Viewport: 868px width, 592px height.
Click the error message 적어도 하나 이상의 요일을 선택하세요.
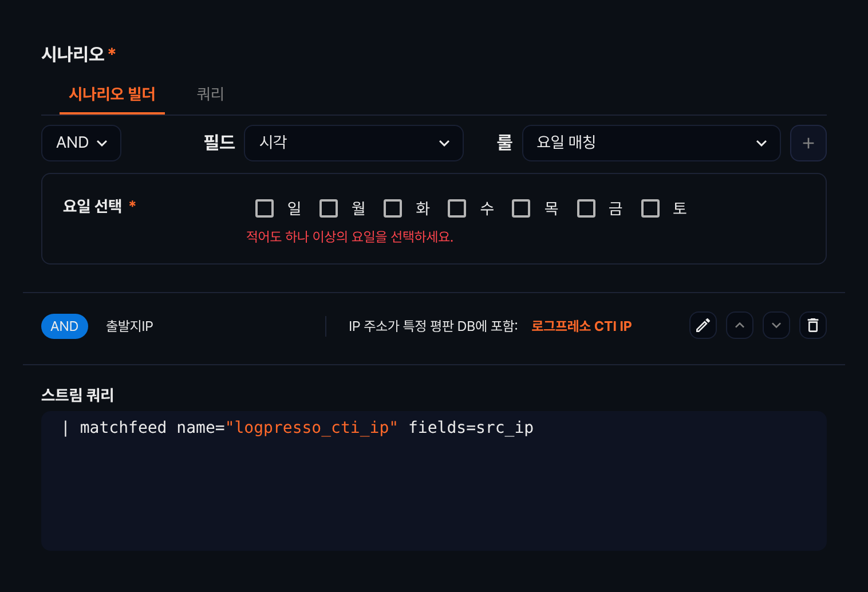350,237
